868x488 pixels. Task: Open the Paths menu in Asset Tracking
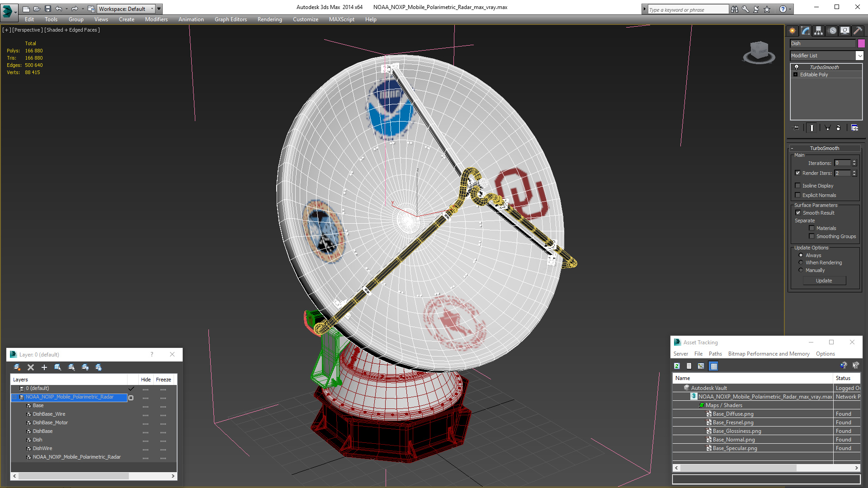[715, 354]
